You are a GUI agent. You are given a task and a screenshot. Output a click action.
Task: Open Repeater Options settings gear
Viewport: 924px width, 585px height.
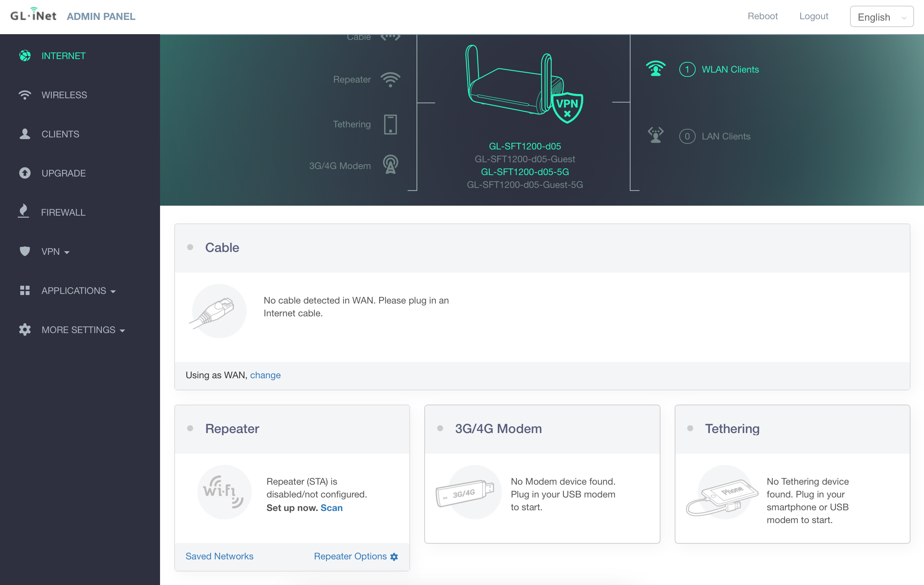(x=395, y=556)
